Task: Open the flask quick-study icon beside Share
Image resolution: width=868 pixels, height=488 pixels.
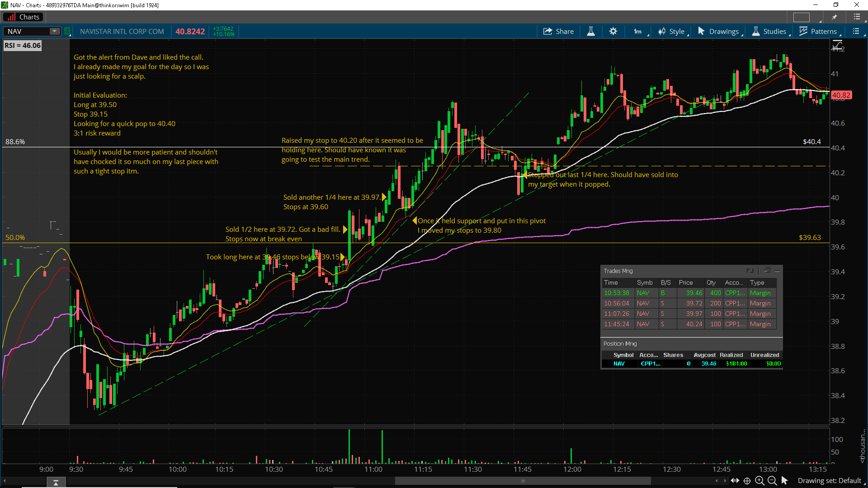Action: click(591, 31)
